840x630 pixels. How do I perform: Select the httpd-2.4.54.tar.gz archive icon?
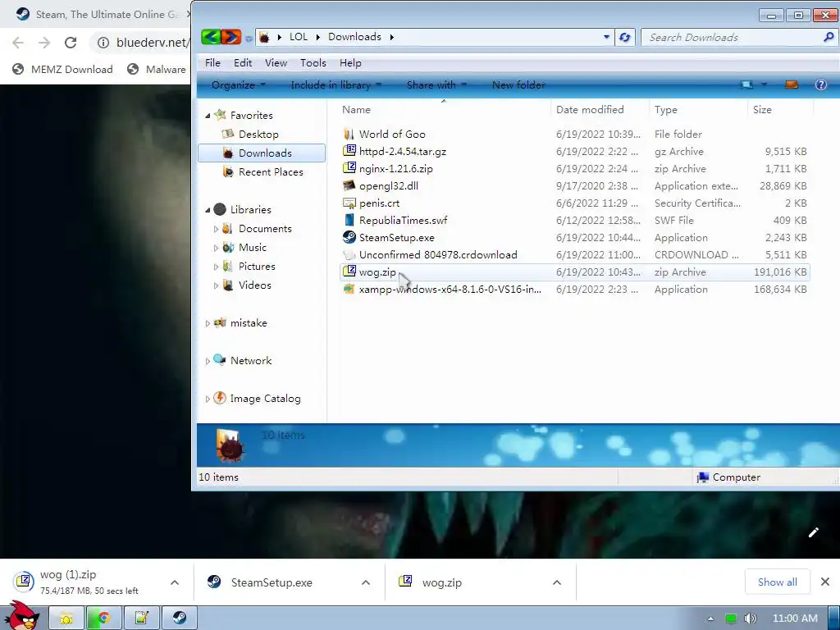(349, 151)
